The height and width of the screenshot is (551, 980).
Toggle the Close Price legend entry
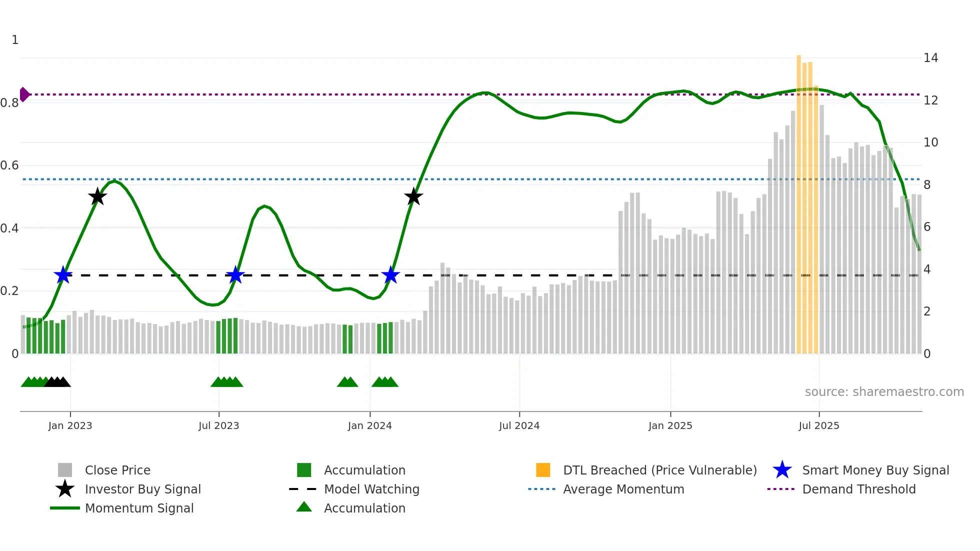[x=117, y=470]
